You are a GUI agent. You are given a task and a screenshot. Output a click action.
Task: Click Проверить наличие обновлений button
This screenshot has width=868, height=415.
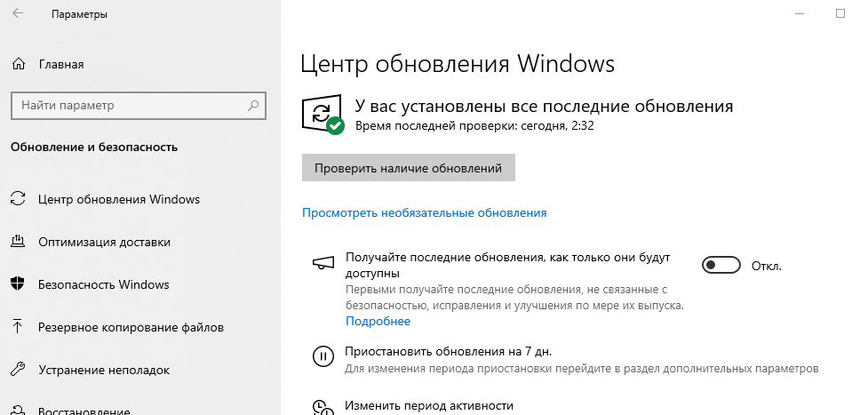tap(409, 168)
